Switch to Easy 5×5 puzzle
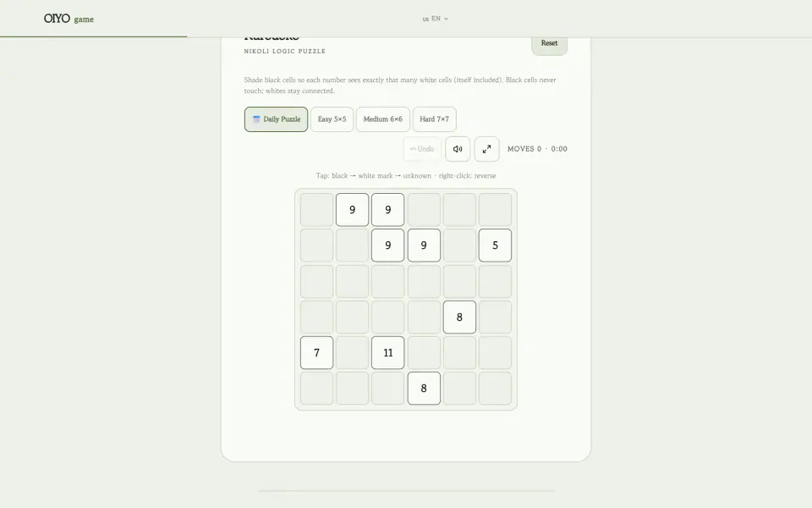Viewport: 812px width, 508px height. (332, 119)
